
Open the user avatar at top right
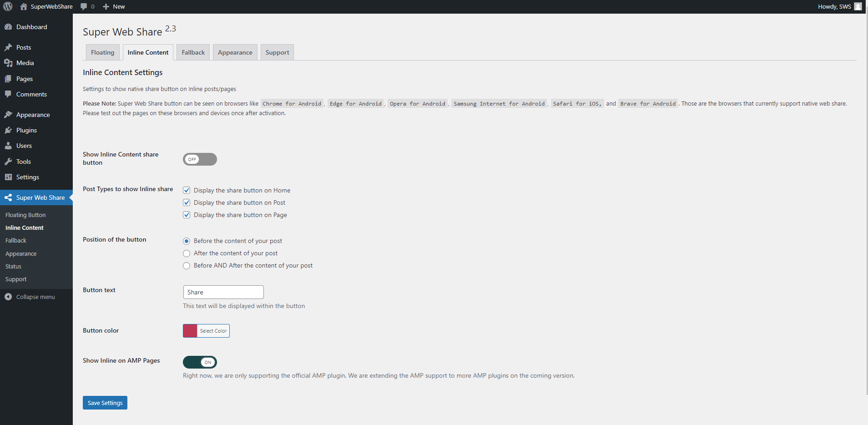[x=858, y=6]
